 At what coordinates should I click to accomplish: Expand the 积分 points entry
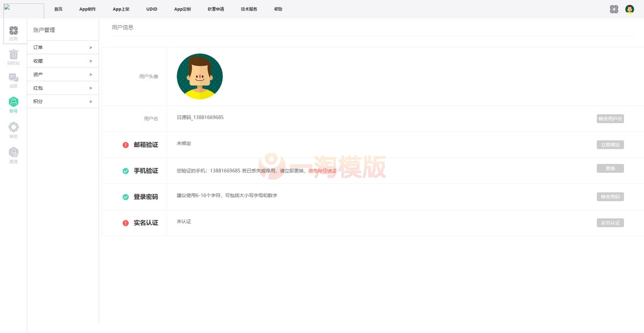pyautogui.click(x=63, y=101)
